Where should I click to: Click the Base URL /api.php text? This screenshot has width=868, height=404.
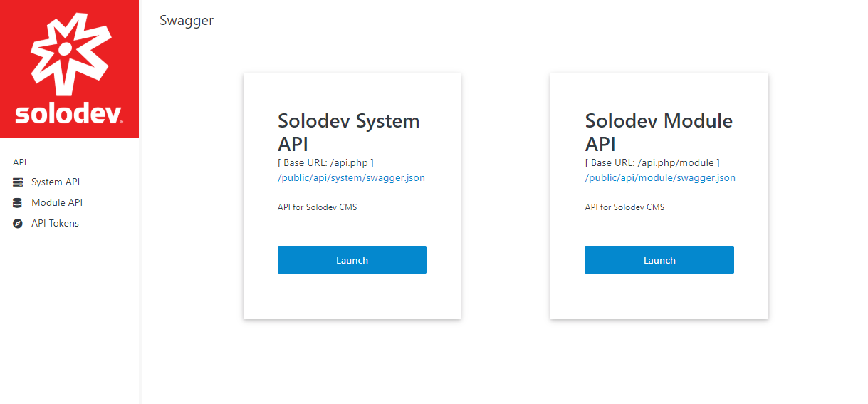325,163
